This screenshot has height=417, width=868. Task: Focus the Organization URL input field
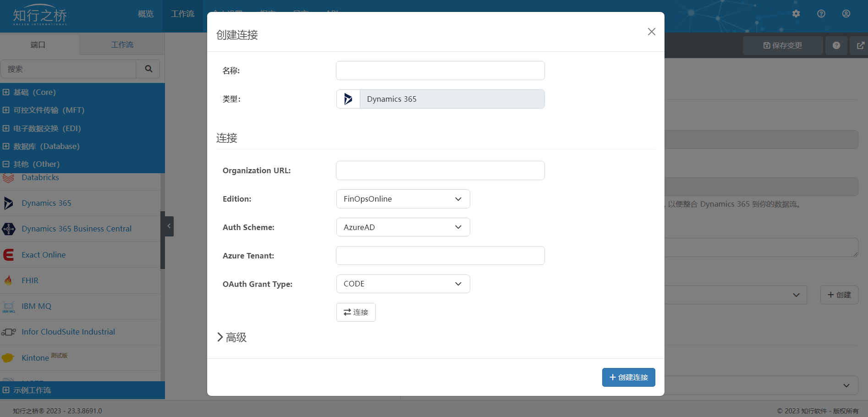click(x=440, y=170)
